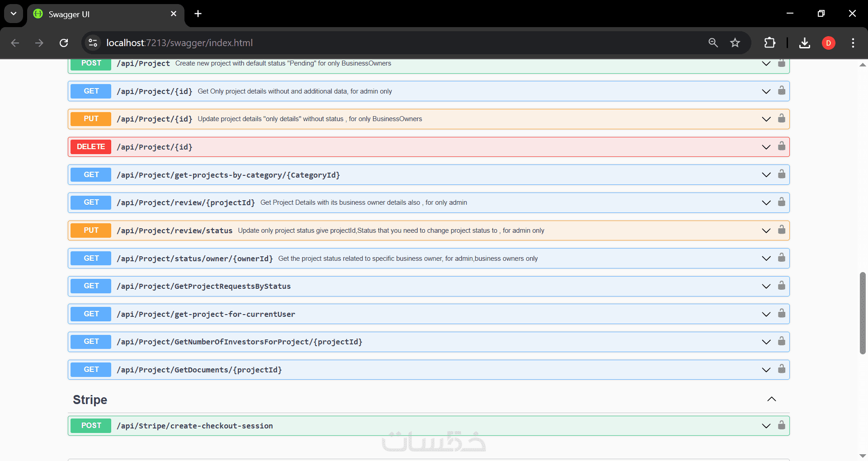Open the tab search dropdown
This screenshot has width=868, height=461.
click(x=14, y=14)
